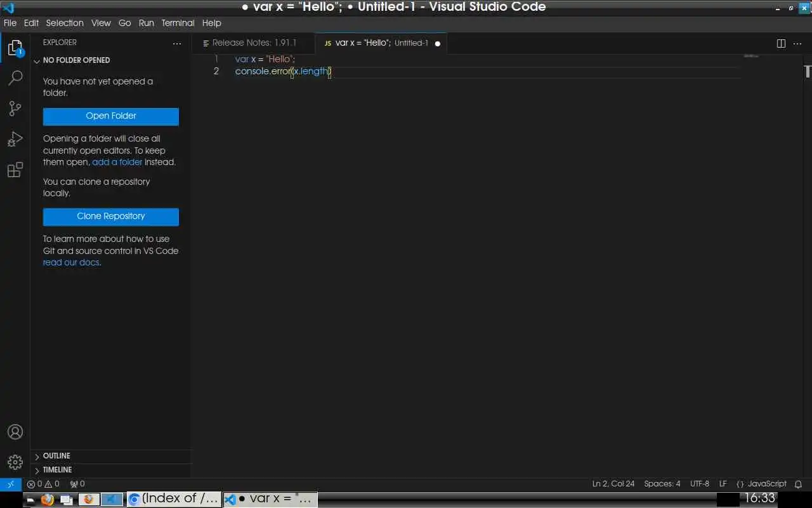Click the unsaved dot on Untitled-1 tab
This screenshot has height=508, width=812.
tap(437, 43)
